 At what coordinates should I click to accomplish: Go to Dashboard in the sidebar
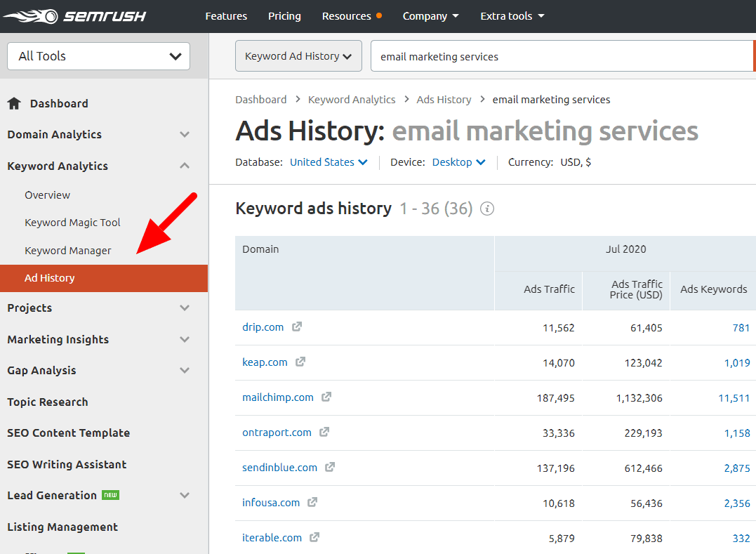[59, 103]
